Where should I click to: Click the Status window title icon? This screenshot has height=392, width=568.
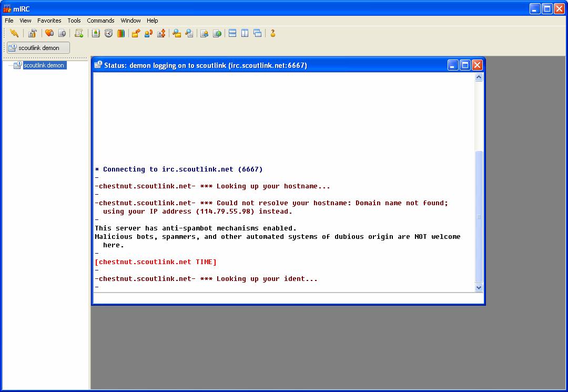[x=98, y=65]
